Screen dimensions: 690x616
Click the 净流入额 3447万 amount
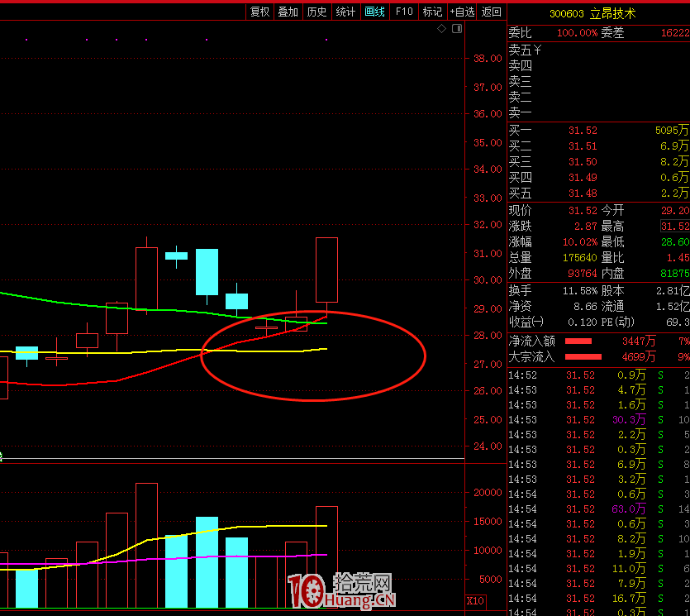click(639, 341)
